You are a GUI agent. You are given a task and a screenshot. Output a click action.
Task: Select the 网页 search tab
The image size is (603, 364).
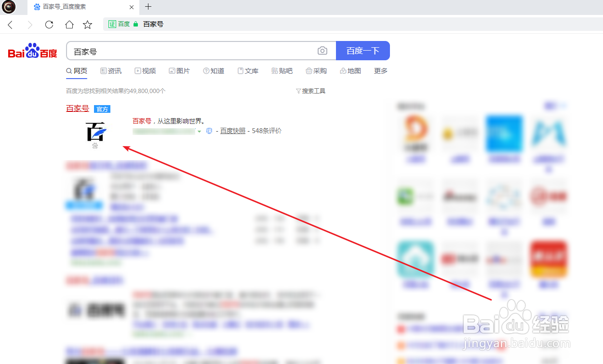tap(77, 71)
